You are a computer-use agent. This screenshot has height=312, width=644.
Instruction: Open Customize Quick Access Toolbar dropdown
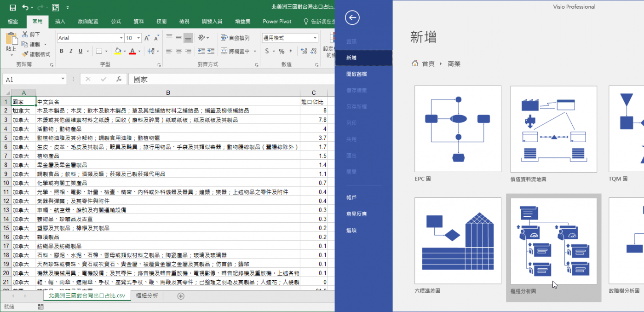point(68,8)
